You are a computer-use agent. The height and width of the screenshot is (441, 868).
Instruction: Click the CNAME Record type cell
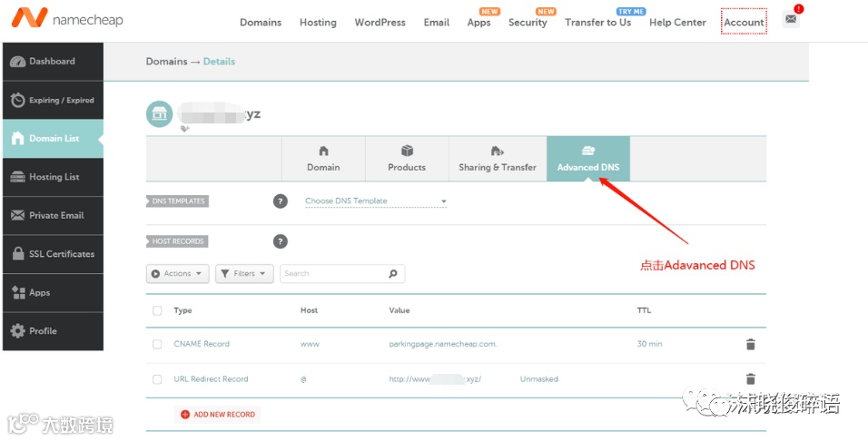[x=202, y=344]
